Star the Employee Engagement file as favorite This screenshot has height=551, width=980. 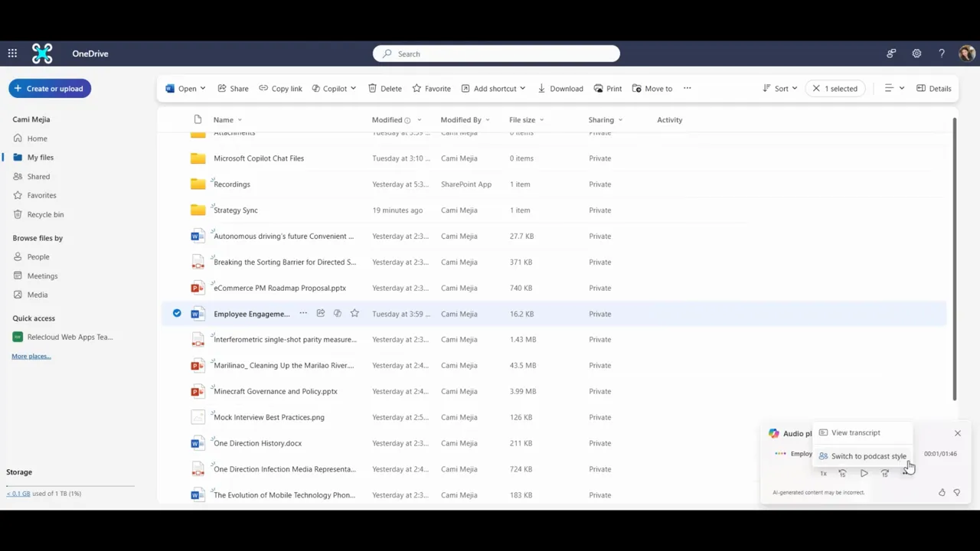[x=354, y=314]
